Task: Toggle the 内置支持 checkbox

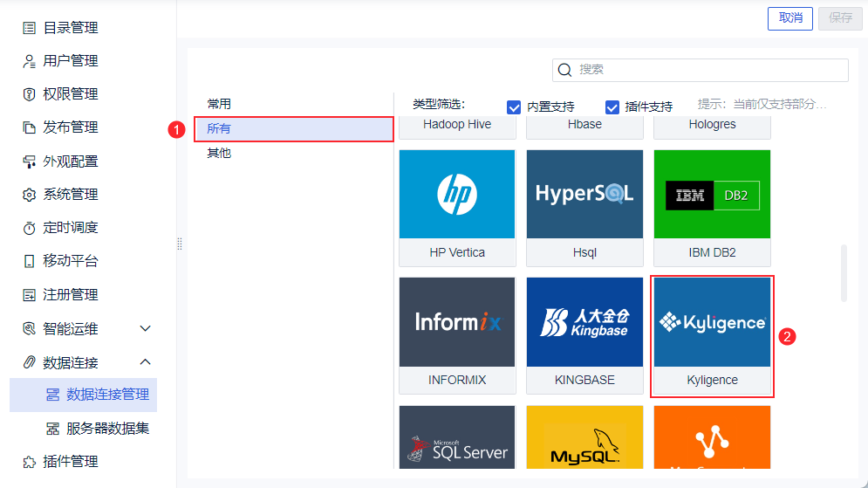Action: click(x=514, y=107)
